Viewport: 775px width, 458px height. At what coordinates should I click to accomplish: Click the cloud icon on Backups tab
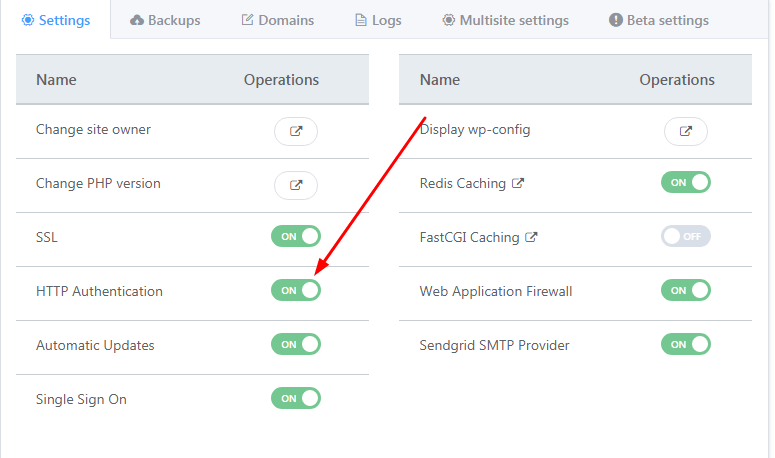tap(137, 20)
